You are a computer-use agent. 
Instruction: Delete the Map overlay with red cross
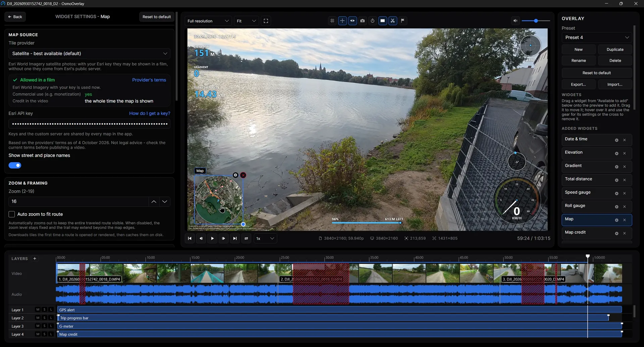(243, 175)
